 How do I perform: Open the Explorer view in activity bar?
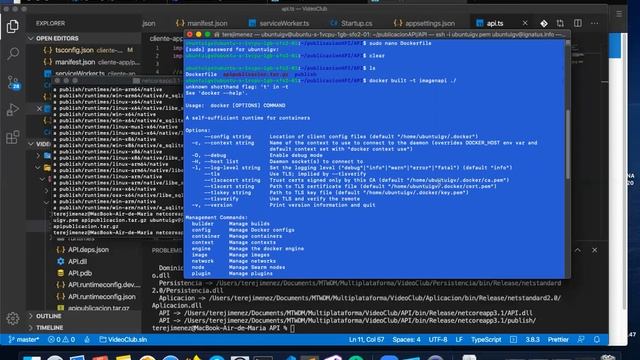pyautogui.click(x=13, y=27)
